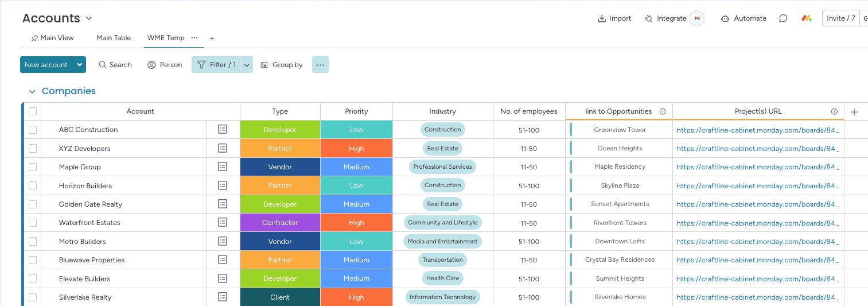
Task: Open the discussion chat bubble icon
Action: (x=783, y=18)
